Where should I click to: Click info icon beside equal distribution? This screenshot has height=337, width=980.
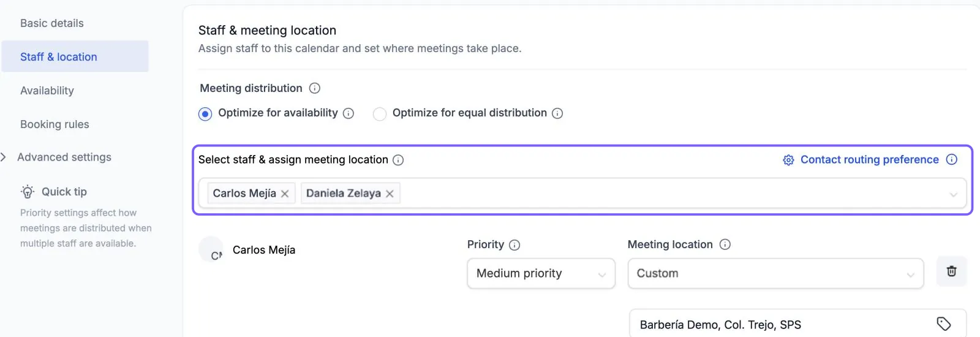[x=557, y=113]
